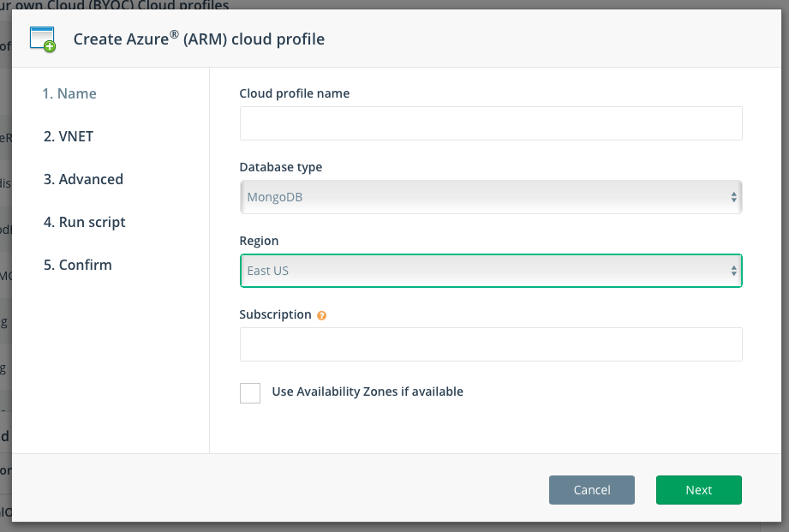This screenshot has height=532, width=789.
Task: Click the arrows on the Region selector
Action: (x=733, y=271)
